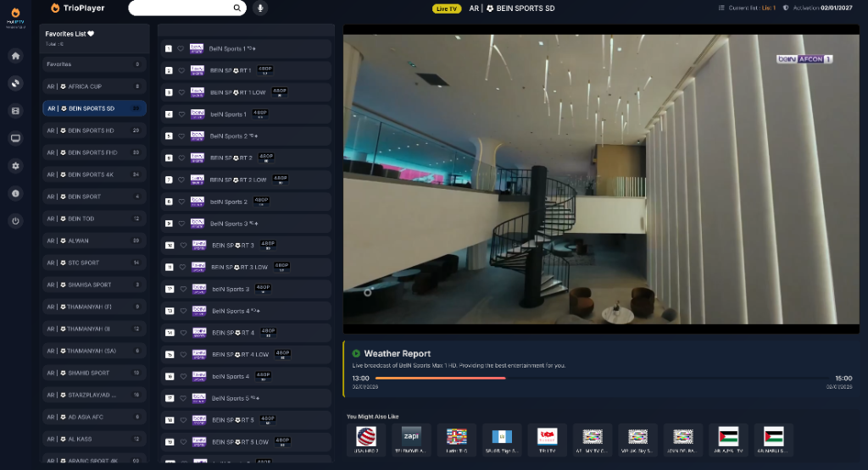Select the Favorites category entry

(94, 64)
